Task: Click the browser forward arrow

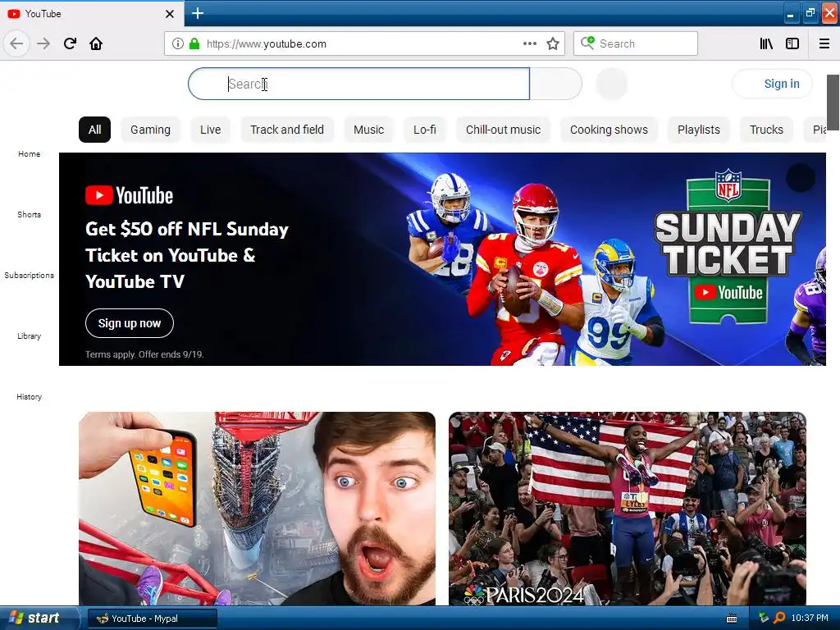Action: pyautogui.click(x=43, y=43)
